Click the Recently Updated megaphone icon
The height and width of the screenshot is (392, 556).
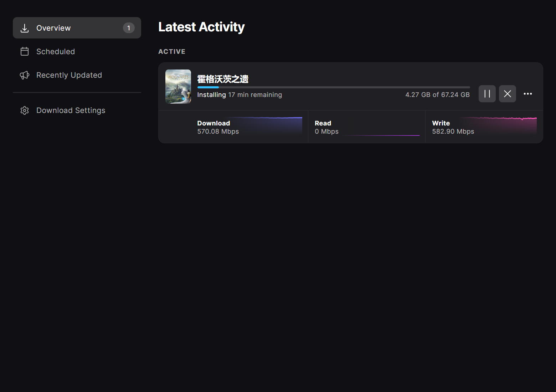25,75
